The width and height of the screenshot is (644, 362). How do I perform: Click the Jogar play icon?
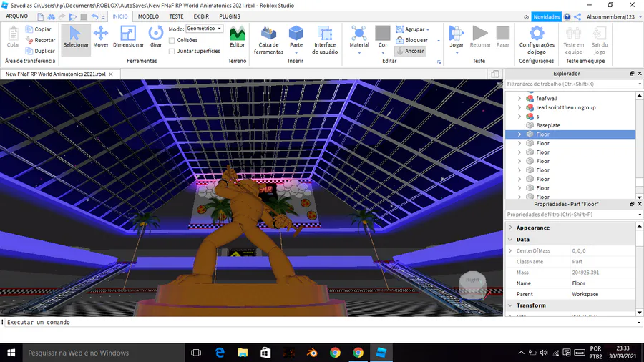coord(457,34)
